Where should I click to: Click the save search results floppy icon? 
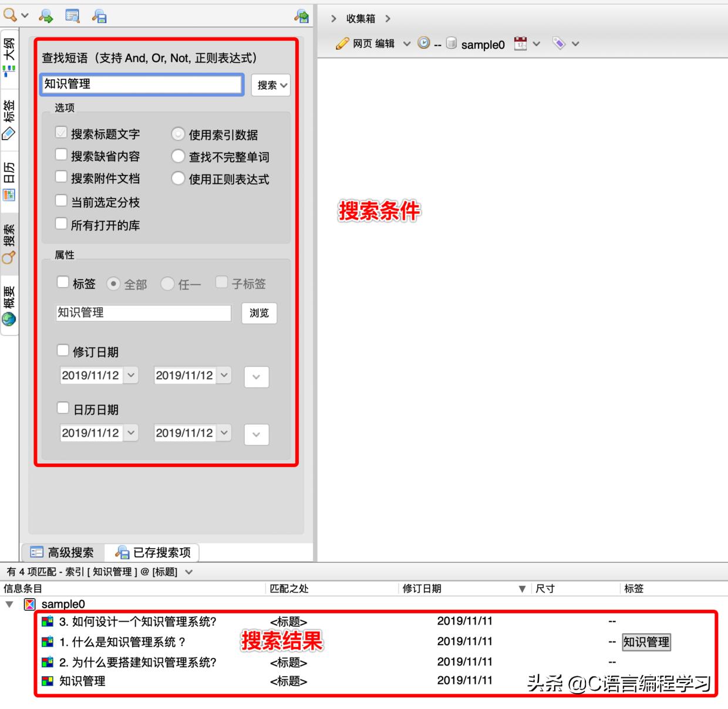[99, 16]
